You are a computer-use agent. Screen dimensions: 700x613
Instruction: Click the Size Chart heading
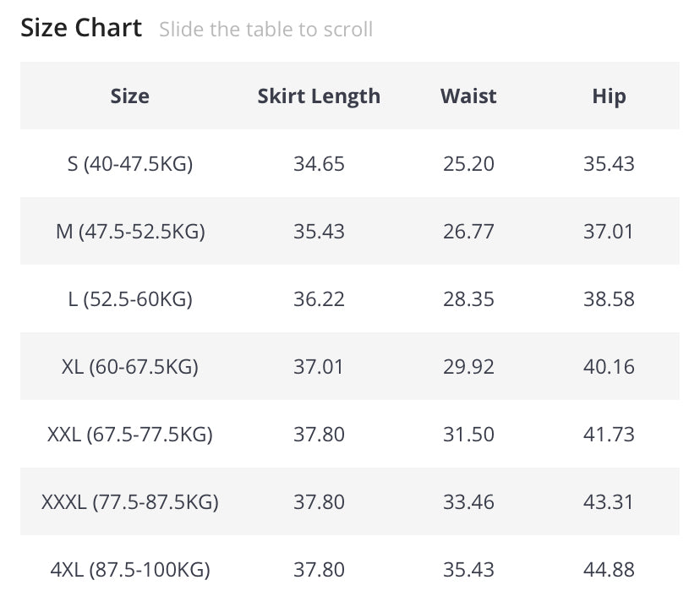click(x=81, y=28)
